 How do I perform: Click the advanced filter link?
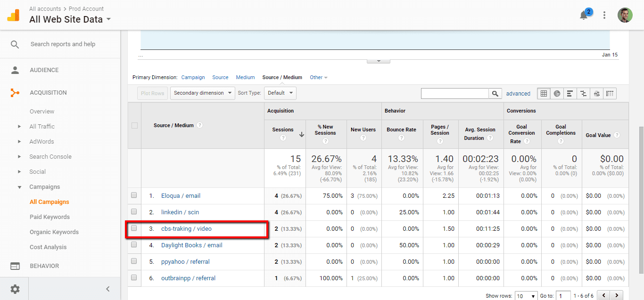point(518,94)
